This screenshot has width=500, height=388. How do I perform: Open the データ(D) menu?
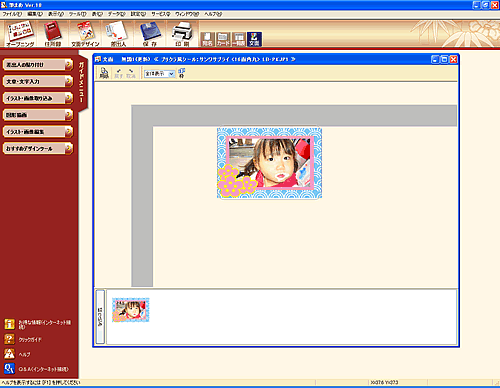pos(116,14)
